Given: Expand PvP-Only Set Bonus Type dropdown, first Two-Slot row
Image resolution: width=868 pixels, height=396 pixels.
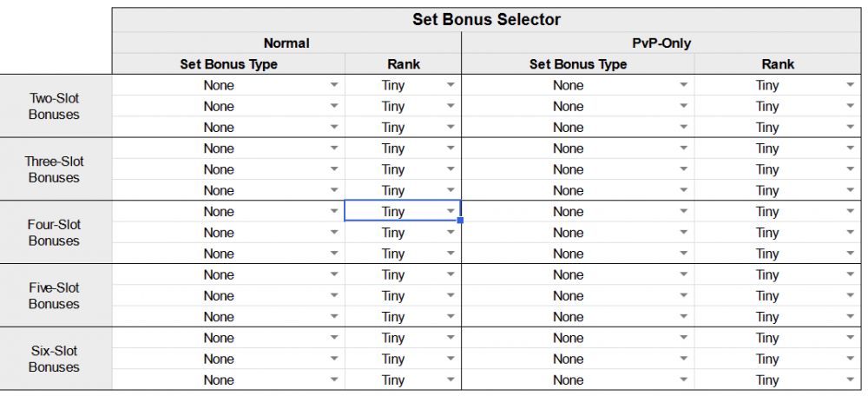Looking at the screenshot, I should [684, 85].
